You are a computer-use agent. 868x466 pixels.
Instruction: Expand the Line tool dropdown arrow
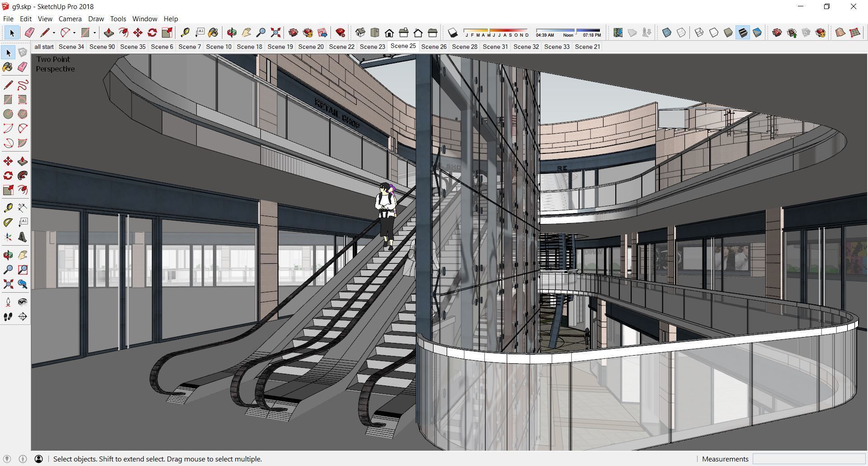54,33
